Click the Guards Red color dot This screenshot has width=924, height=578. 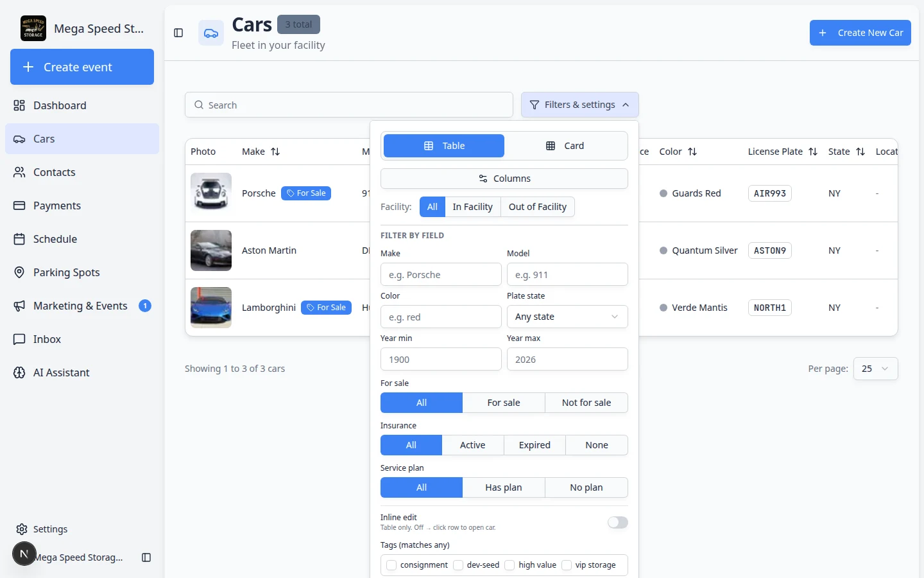coord(663,193)
